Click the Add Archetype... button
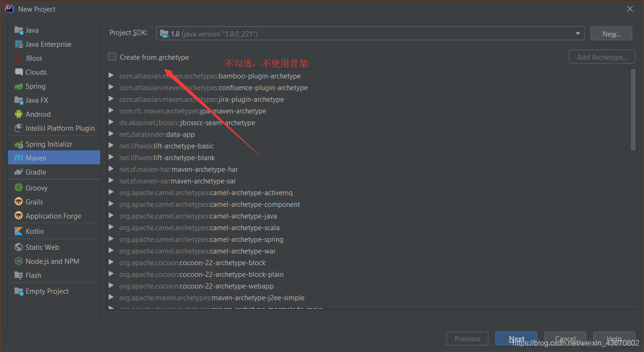The height and width of the screenshot is (352, 644). coord(602,57)
